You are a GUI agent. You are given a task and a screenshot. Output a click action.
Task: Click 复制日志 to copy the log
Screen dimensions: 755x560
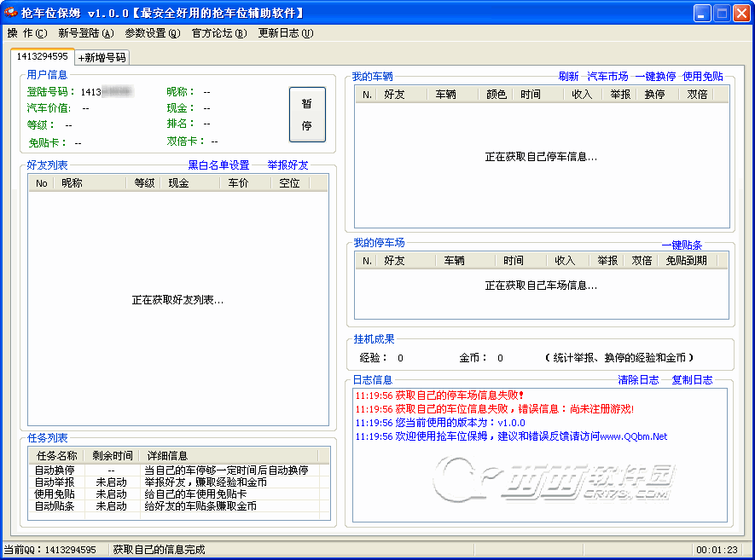pyautogui.click(x=692, y=380)
